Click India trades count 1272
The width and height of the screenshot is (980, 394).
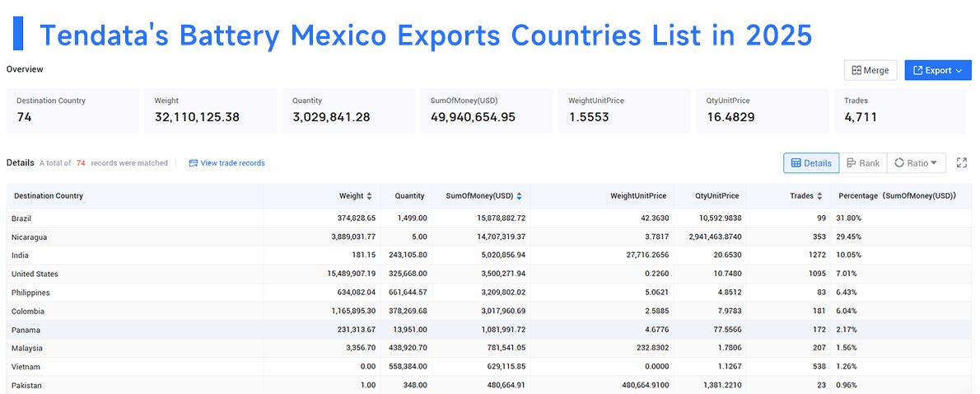tap(816, 256)
